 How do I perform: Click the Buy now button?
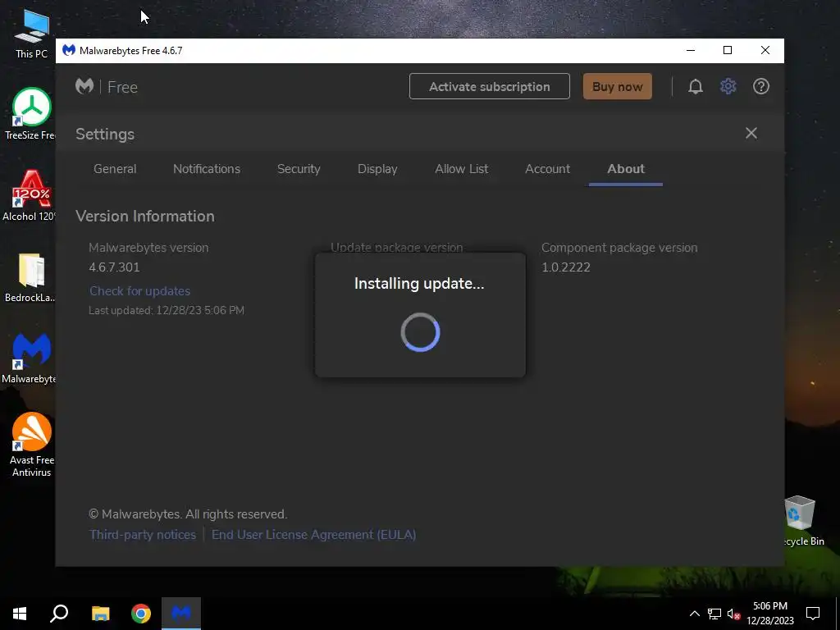[617, 86]
